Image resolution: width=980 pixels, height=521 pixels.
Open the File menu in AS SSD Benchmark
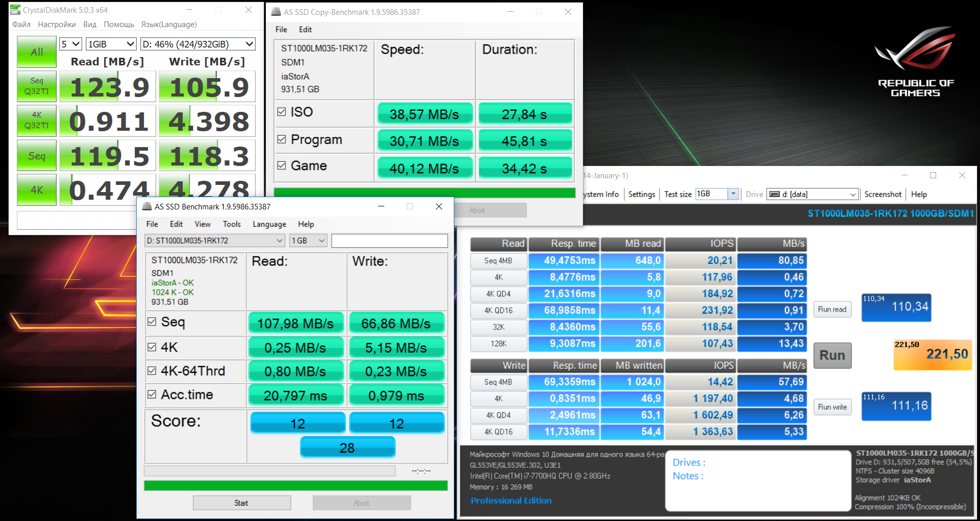152,224
